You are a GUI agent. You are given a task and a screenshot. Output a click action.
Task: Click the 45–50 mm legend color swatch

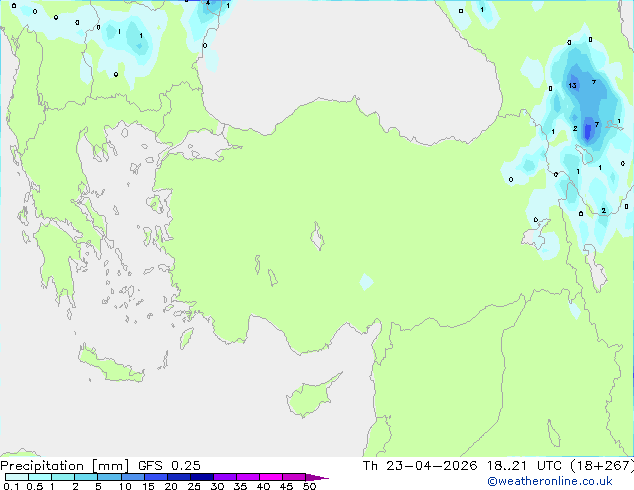pos(294,477)
